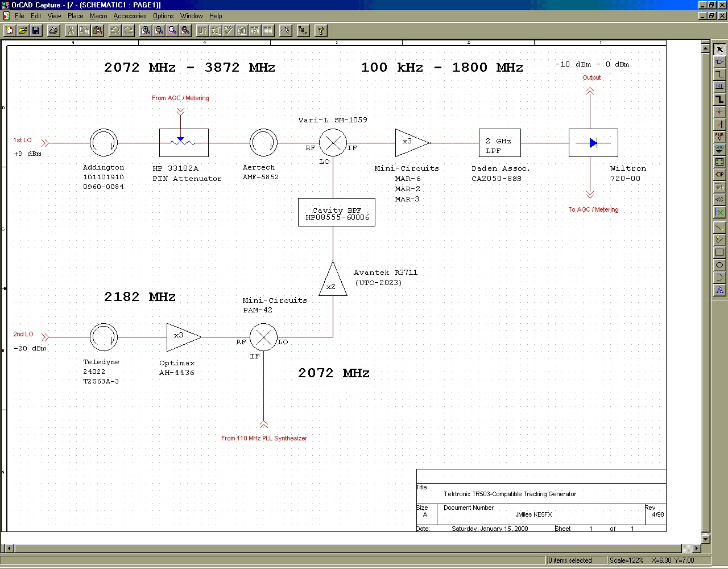Open a file using the folder icon
Screen dimensions: 728x569
pos(23,30)
